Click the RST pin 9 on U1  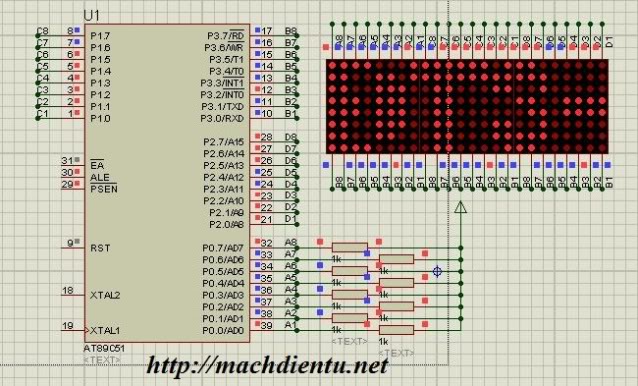pyautogui.click(x=72, y=247)
